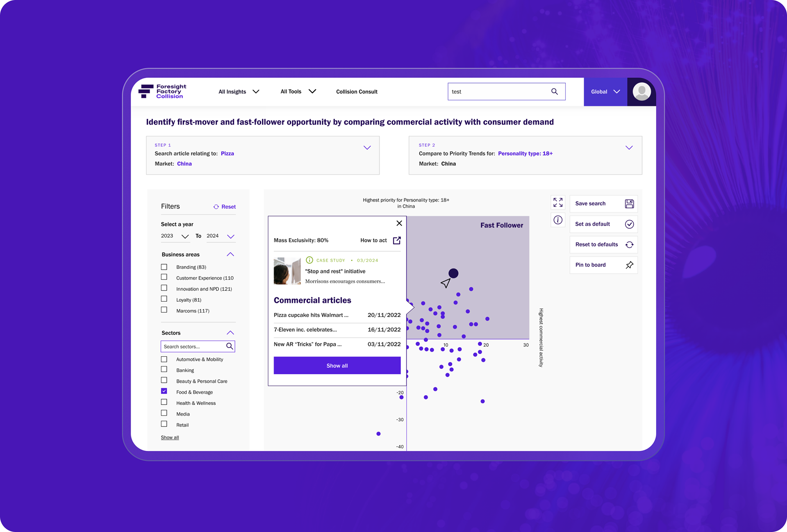Open the All Insights dropdown menu
This screenshot has height=532, width=787.
click(x=239, y=91)
